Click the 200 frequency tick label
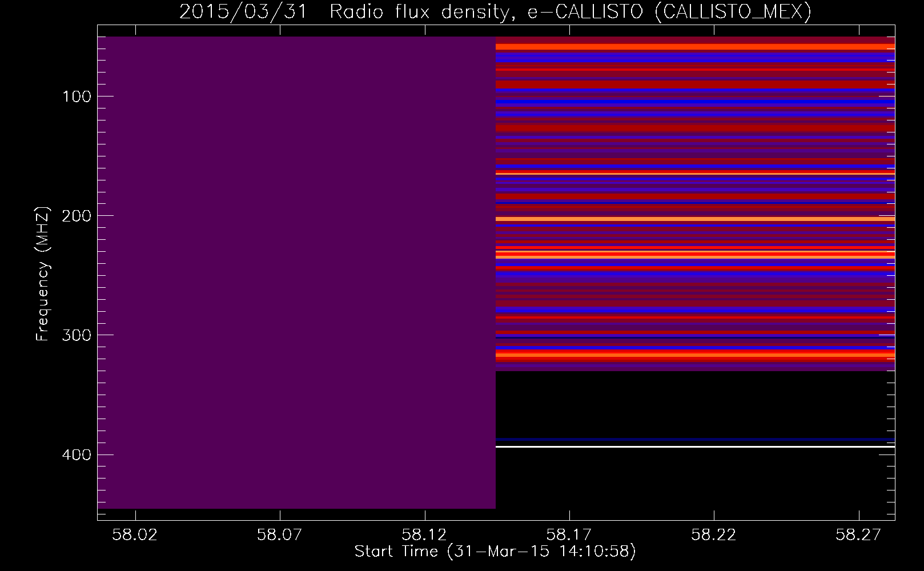Image resolution: width=924 pixels, height=571 pixels. coord(77,216)
